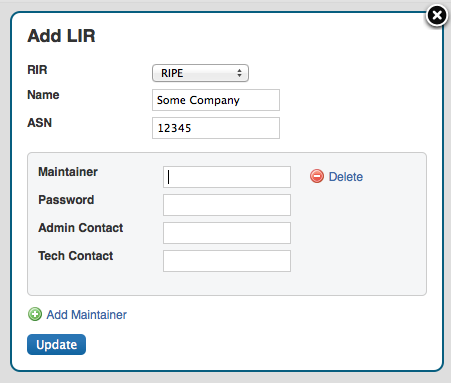Screen dimensions: 451x383
Task: Click into the ASN field with 12345
Action: pyautogui.click(x=216, y=128)
